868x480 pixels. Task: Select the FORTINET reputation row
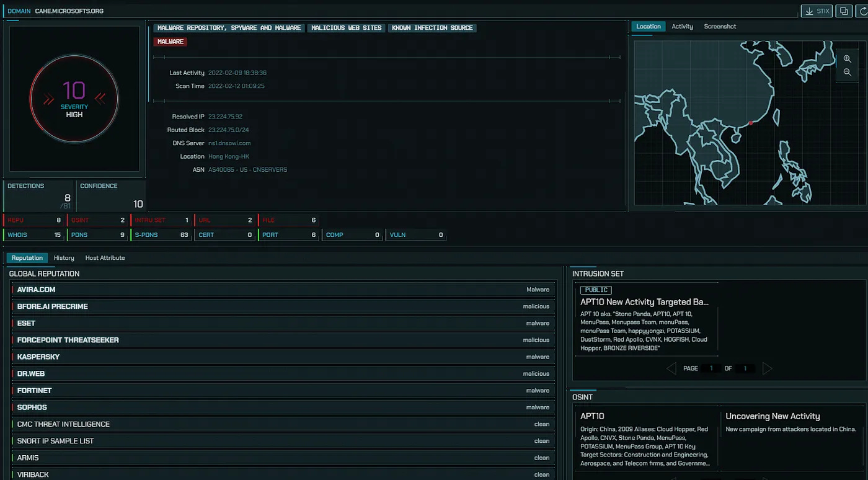point(283,391)
